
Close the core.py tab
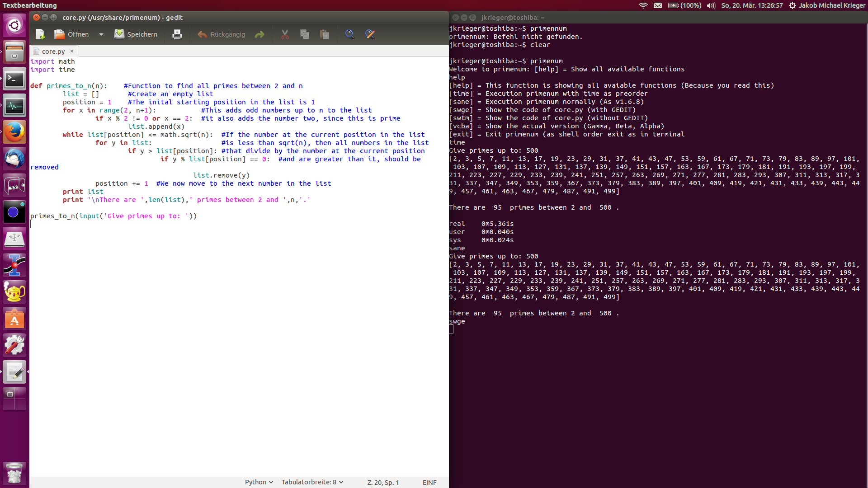click(x=72, y=51)
